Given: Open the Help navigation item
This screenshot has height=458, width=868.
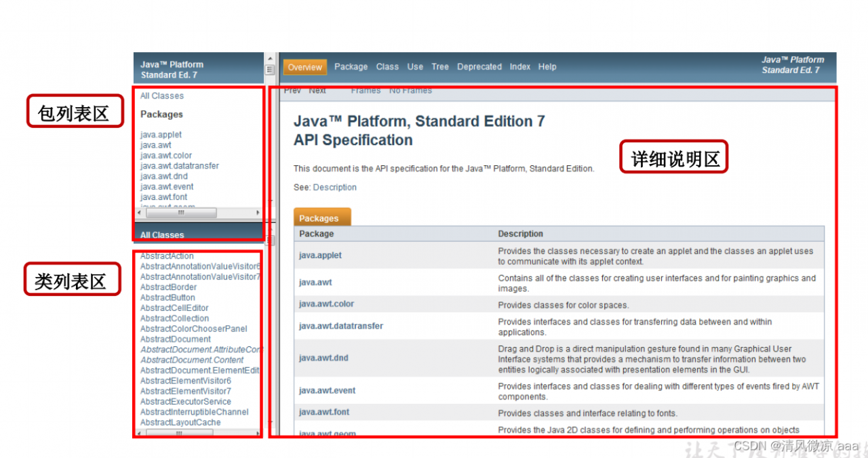Looking at the screenshot, I should point(547,67).
